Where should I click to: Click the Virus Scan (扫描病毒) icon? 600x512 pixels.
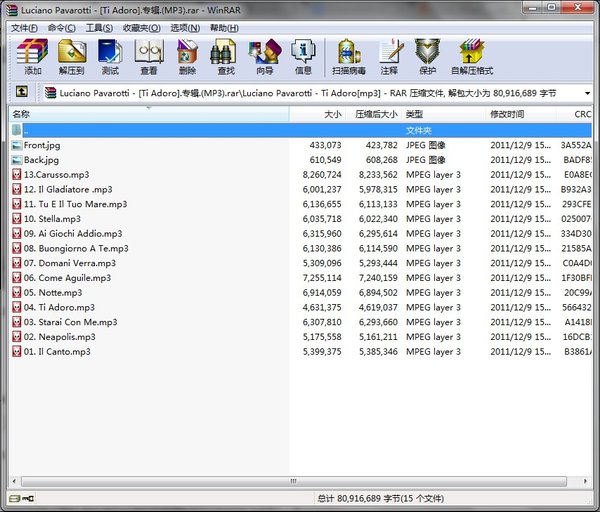pos(349,51)
